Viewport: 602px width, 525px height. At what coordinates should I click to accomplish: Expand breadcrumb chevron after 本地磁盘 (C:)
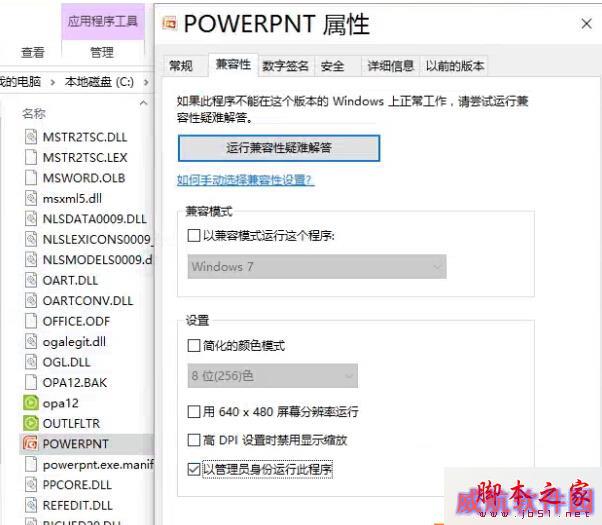click(x=146, y=82)
